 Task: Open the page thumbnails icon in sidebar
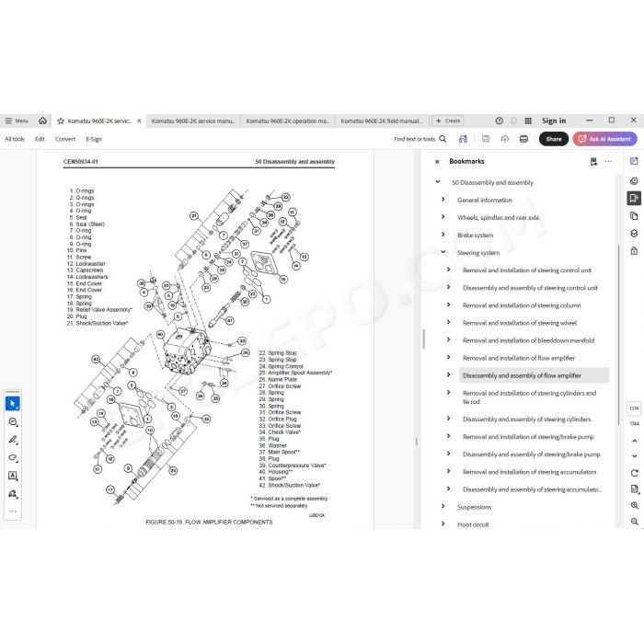click(x=634, y=216)
